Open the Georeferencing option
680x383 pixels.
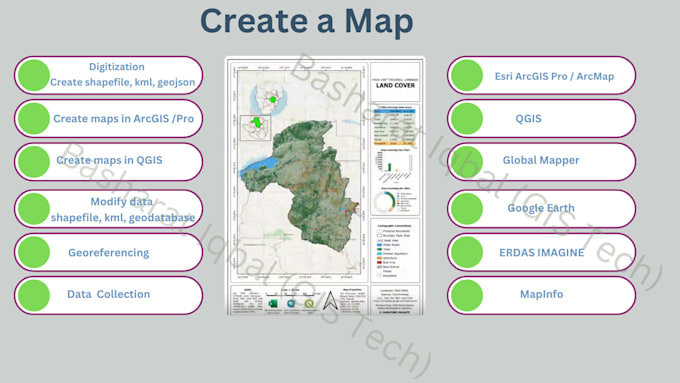click(x=108, y=252)
